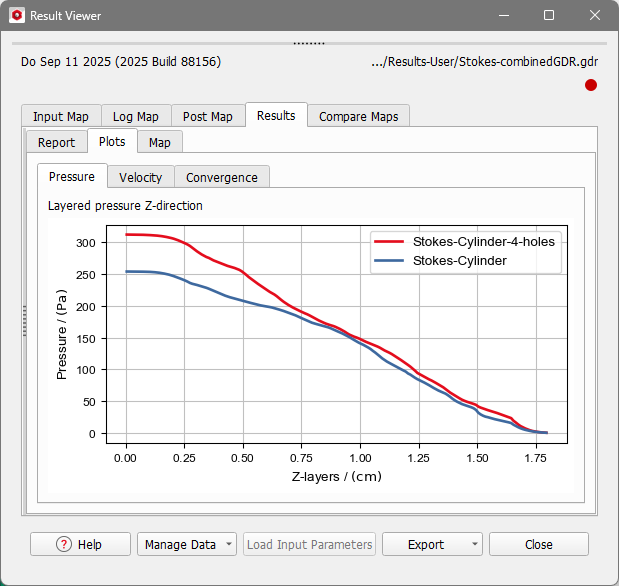View the Convergence plot tab
619x586 pixels.
point(221,177)
